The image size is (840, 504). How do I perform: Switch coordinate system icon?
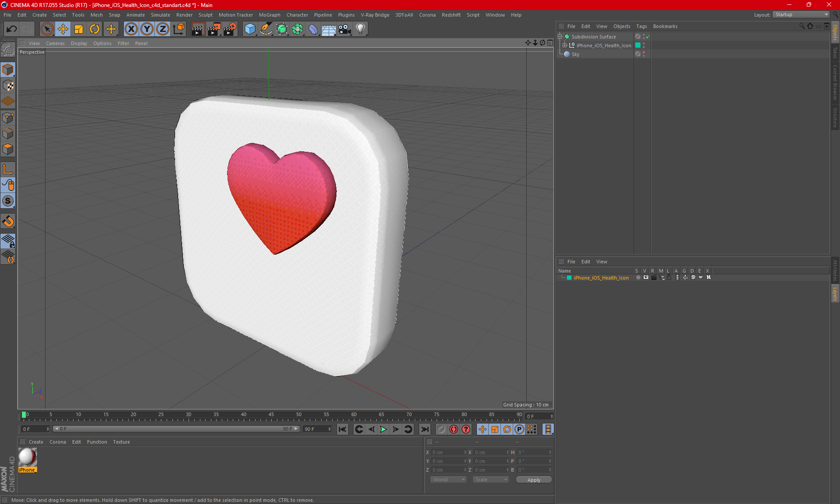[x=179, y=29]
